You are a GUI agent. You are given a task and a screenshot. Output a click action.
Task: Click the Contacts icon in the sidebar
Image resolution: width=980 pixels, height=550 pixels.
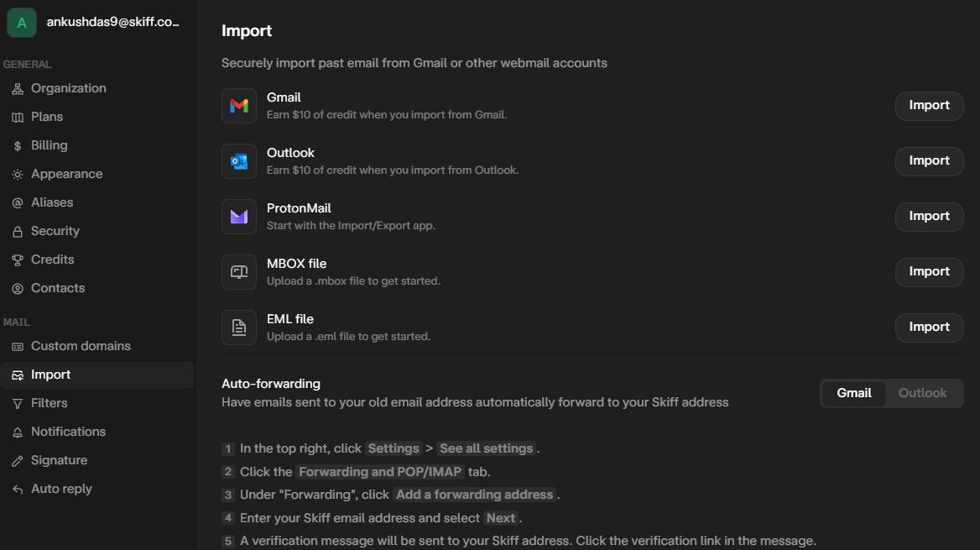point(17,288)
